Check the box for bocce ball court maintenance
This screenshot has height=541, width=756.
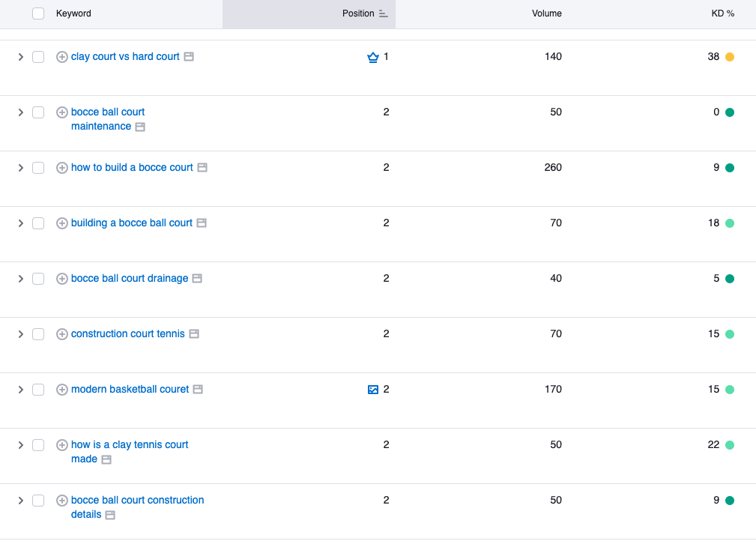tap(38, 112)
